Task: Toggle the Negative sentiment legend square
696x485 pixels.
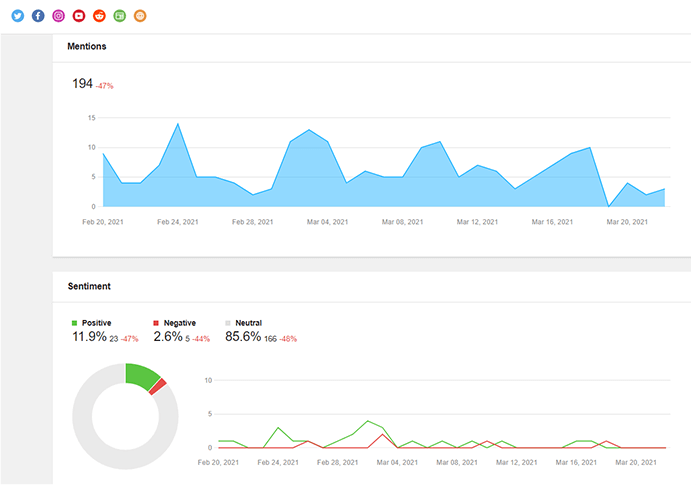Action: [x=156, y=323]
